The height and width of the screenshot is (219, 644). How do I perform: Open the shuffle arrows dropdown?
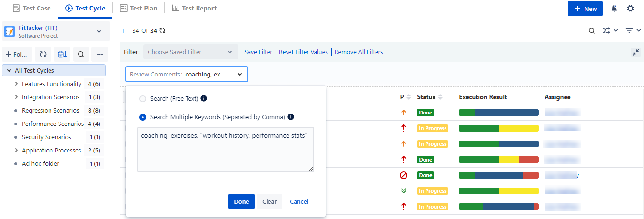610,30
